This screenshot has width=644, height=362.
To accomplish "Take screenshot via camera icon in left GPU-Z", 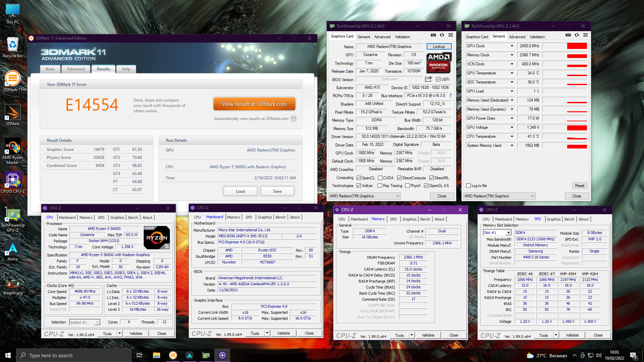I will [x=433, y=35].
